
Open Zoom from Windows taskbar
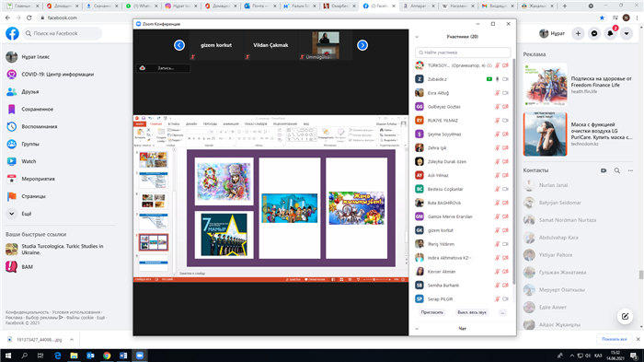pos(140,356)
